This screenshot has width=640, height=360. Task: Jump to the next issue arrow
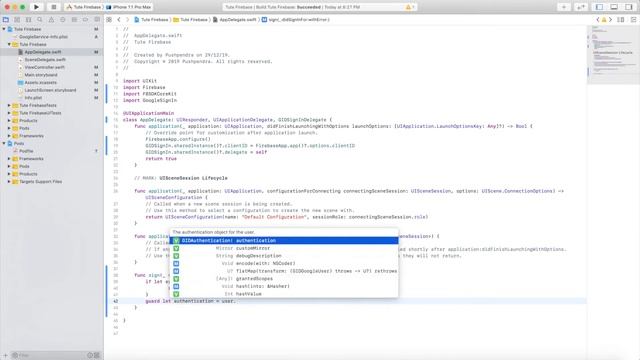tap(611, 20)
